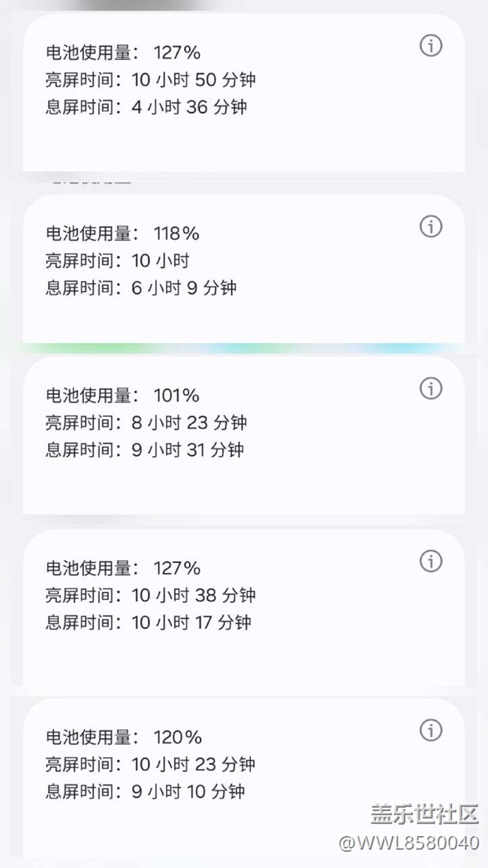Select the 电池使用量 118% line
The height and width of the screenshot is (868, 488).
(x=122, y=234)
